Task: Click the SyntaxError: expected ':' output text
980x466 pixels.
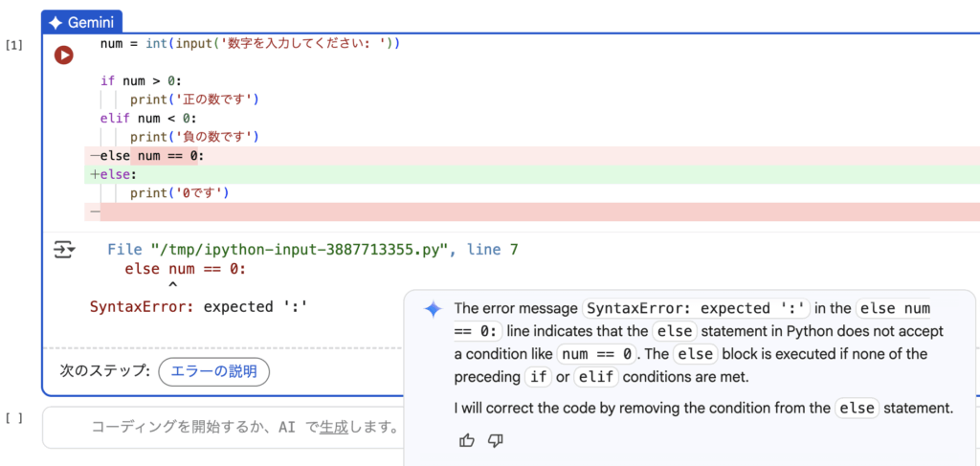Action: click(x=198, y=307)
